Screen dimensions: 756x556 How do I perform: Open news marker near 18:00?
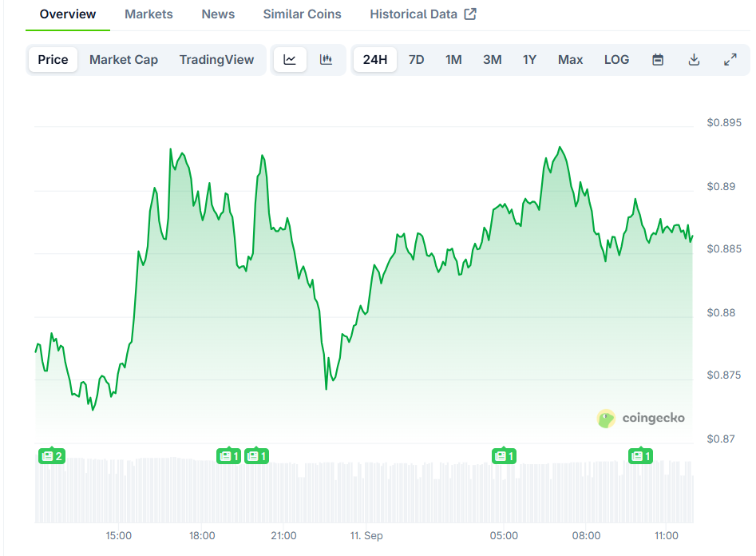coord(229,456)
